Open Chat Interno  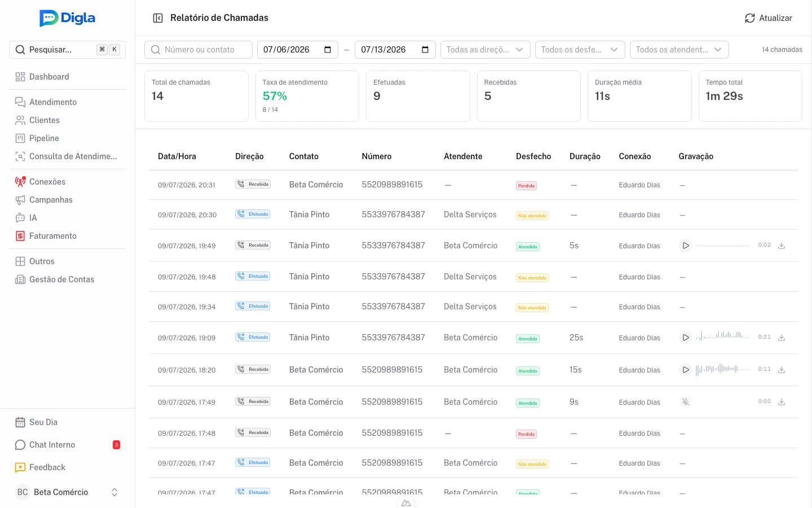67,445
